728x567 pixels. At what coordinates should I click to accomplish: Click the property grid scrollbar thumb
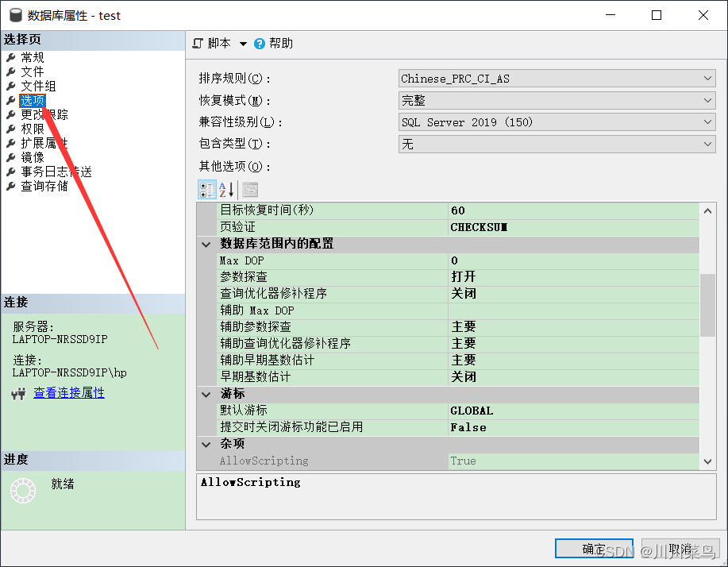point(707,305)
